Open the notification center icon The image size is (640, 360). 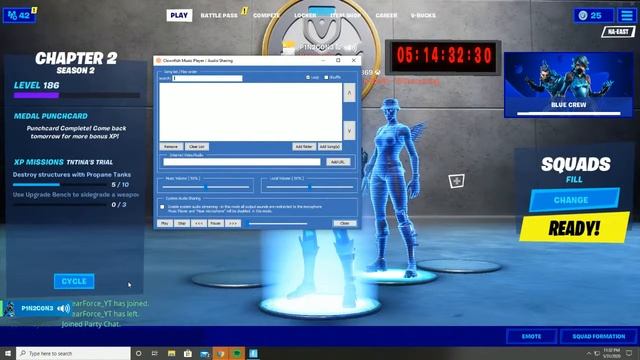pos(629,353)
